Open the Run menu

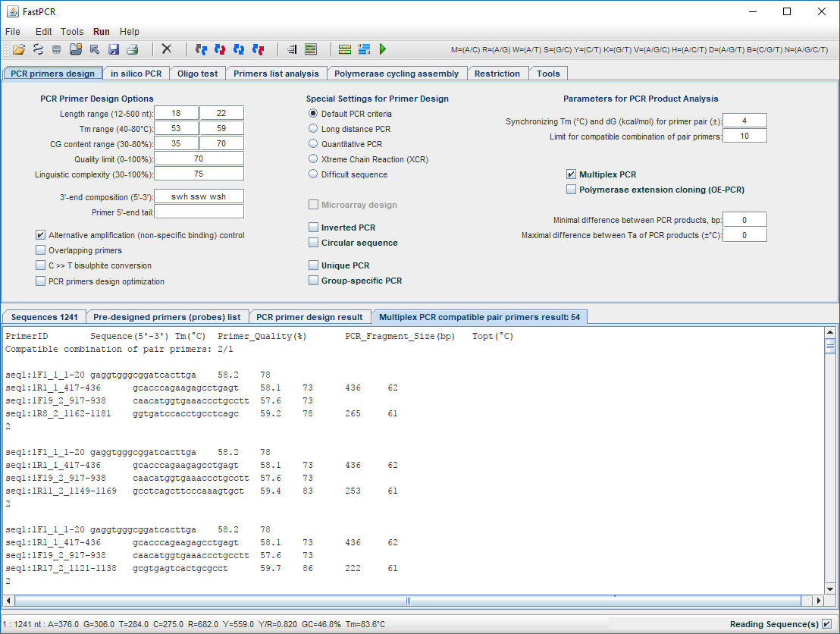tap(101, 32)
